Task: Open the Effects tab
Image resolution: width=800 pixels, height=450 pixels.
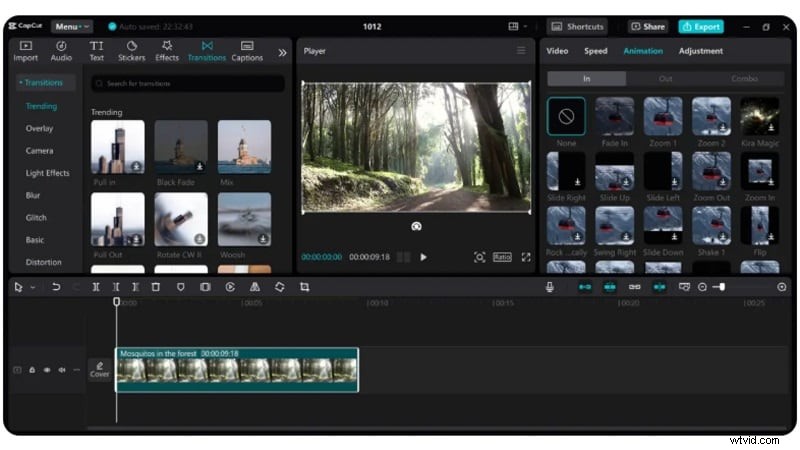Action: [x=167, y=51]
